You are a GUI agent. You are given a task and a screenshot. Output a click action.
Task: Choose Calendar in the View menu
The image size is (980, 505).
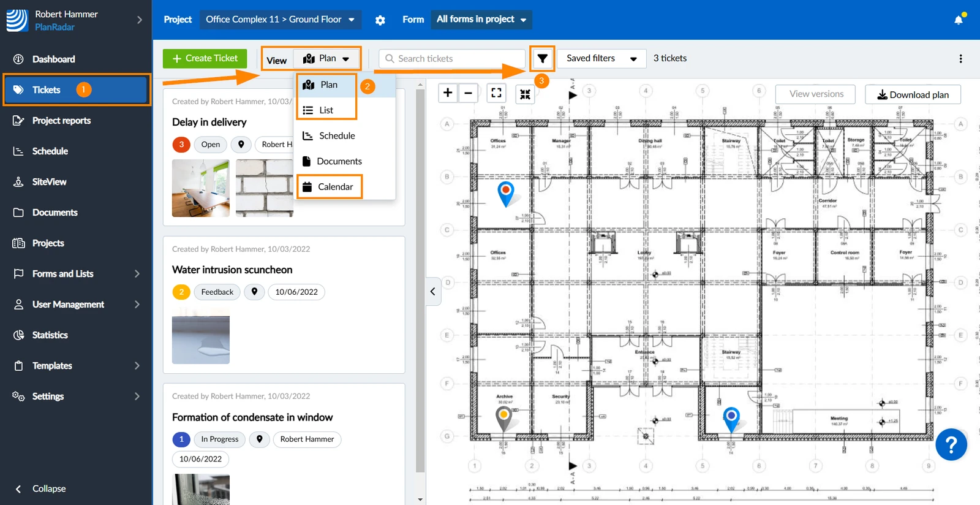pyautogui.click(x=330, y=186)
